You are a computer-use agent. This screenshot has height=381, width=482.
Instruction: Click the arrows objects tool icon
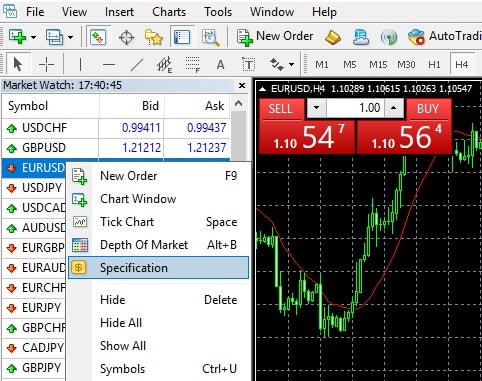point(276,64)
